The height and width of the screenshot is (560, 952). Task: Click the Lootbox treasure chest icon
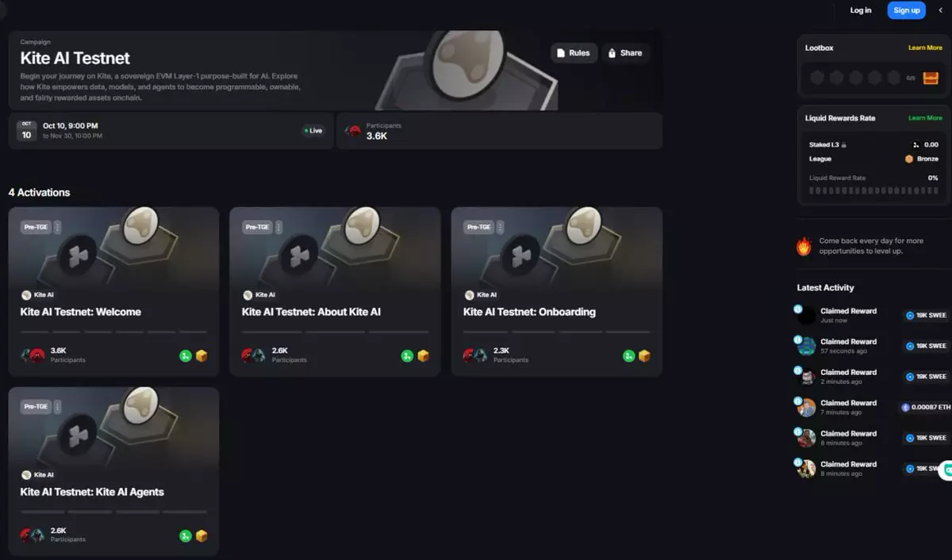931,78
